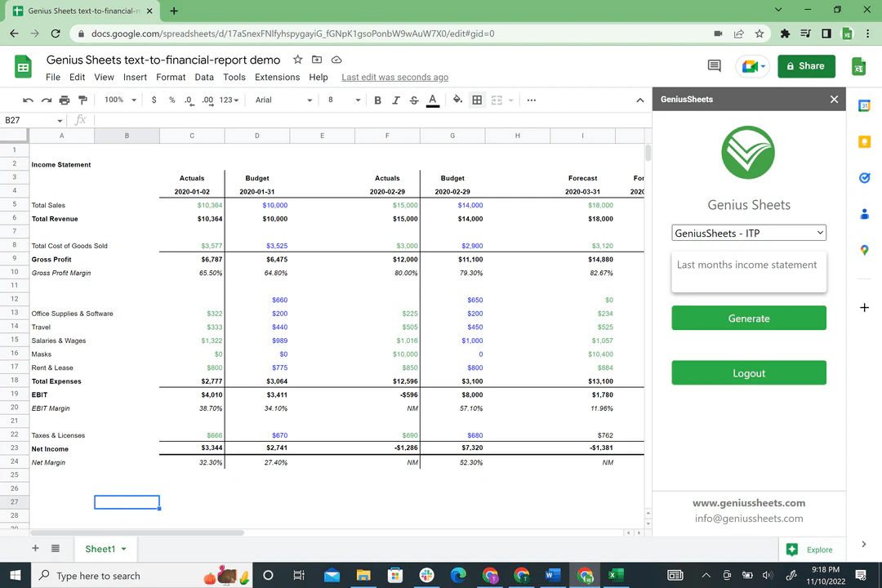Screen dimensions: 882x588
Task: Open the fill color tool
Action: 457,100
